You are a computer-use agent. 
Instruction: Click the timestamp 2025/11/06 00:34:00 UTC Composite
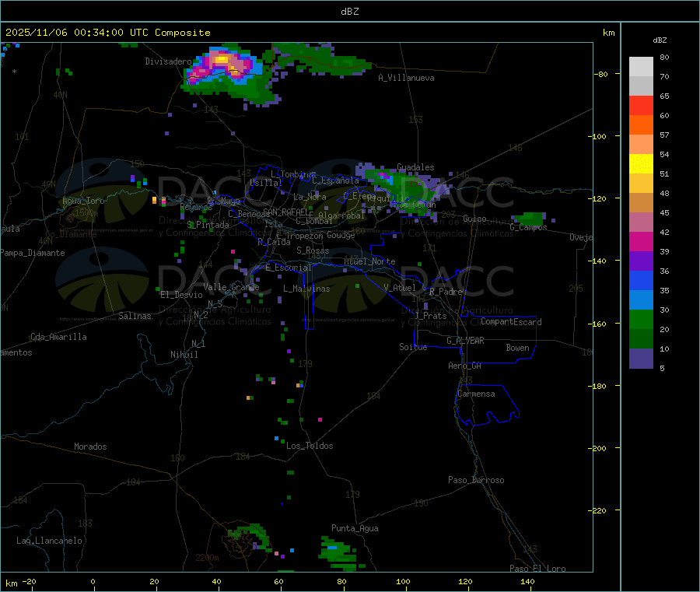tap(107, 33)
